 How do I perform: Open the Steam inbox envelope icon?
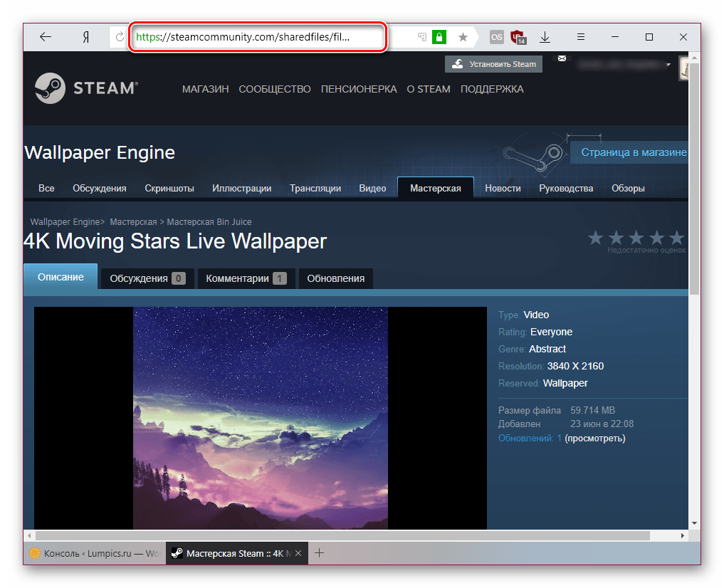(562, 58)
